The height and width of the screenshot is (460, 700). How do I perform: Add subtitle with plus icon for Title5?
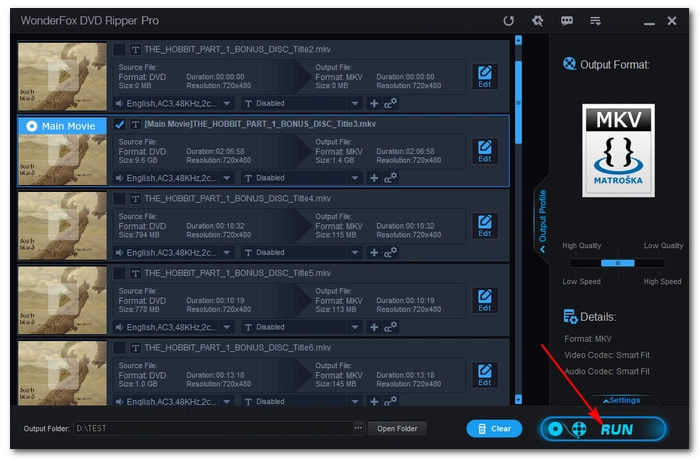pyautogui.click(x=374, y=327)
